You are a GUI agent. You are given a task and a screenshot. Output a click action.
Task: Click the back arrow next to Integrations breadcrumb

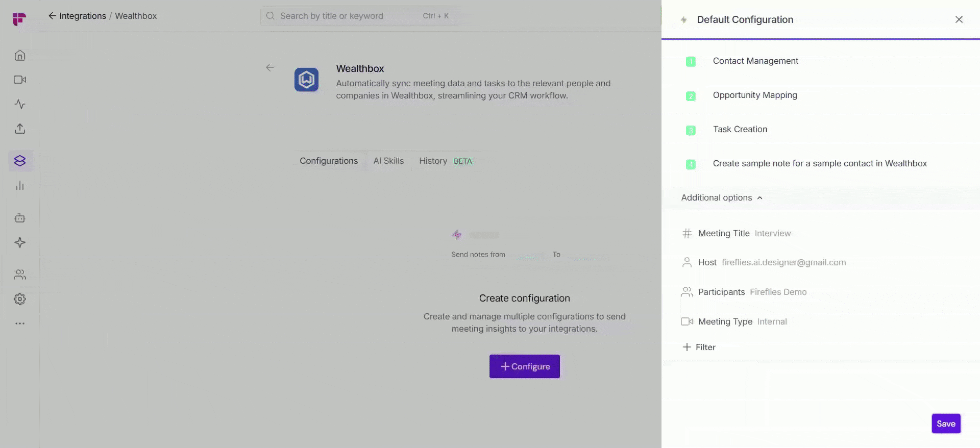[x=52, y=16]
